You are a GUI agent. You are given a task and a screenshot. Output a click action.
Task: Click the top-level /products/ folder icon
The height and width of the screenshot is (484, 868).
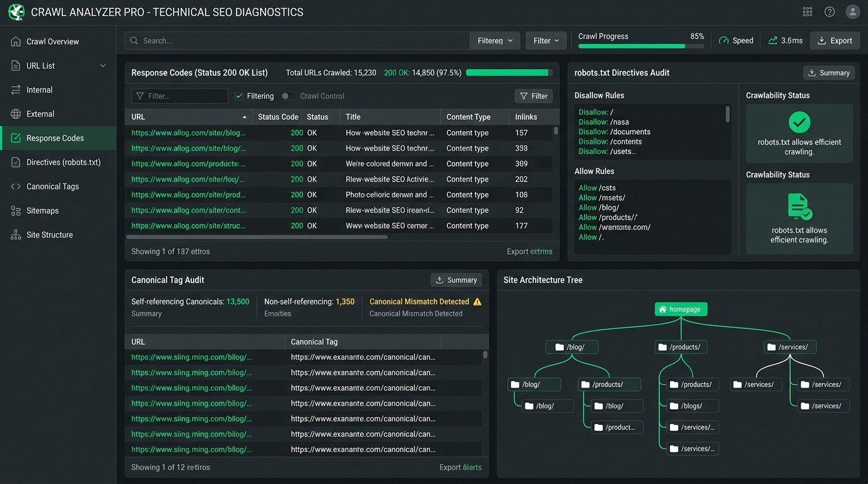coord(662,347)
